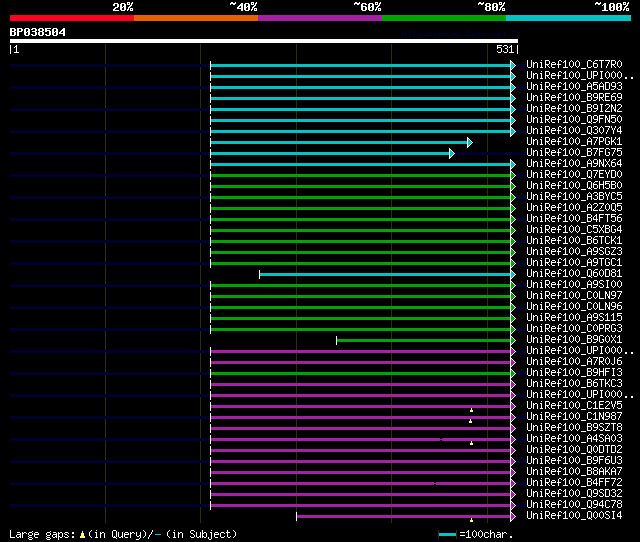
Task: Click the arrowhead on the UniRef100_B9G0X1 alignment
Action: point(513,340)
